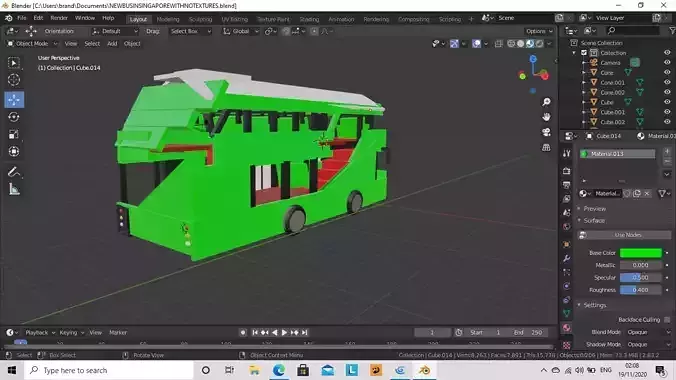Screen dimensions: 676x380
Task: Select the Select Box tool in toolbar
Action: pos(14,63)
